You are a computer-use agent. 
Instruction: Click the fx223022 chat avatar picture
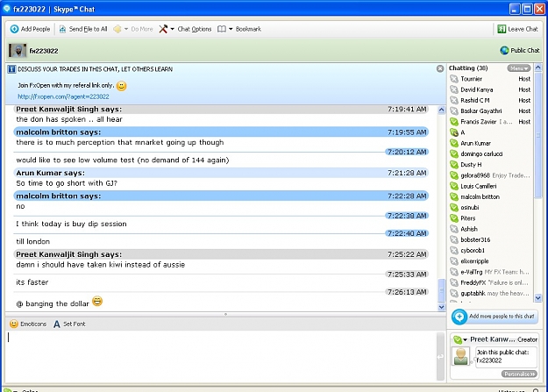point(18,51)
